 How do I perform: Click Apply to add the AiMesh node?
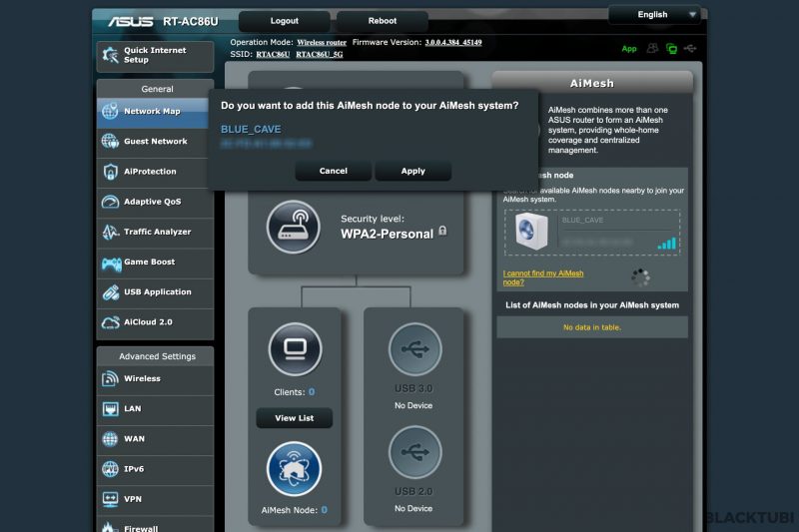click(412, 171)
